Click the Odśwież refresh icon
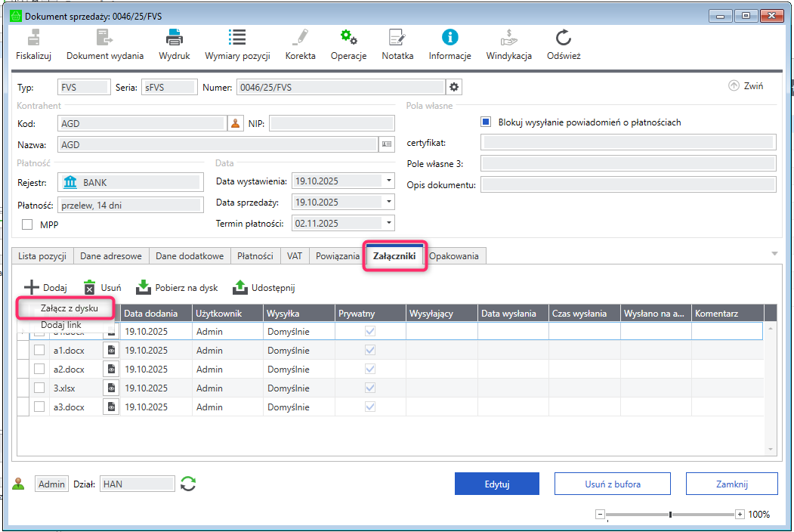This screenshot has width=794, height=532. 564,37
